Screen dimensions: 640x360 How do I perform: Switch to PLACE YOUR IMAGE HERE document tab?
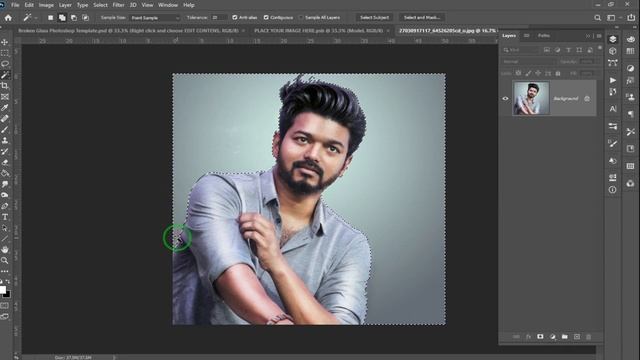click(x=318, y=31)
